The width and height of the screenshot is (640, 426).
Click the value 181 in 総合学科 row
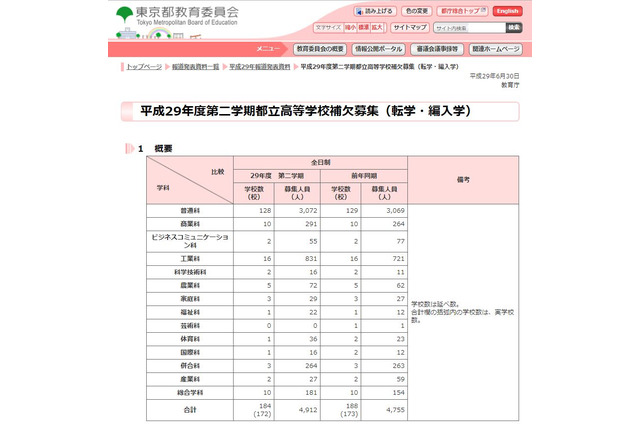311,393
